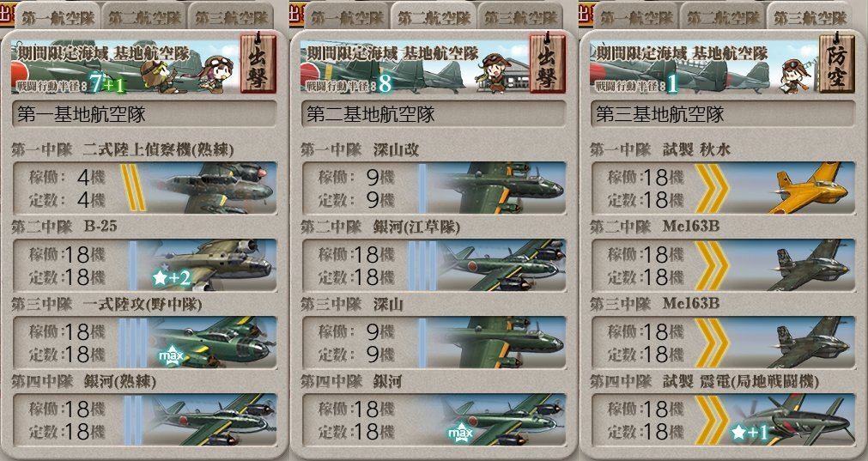Screen dimensions: 868x461
Task: Open the 銀河(熟練) fourth squadron slot
Action: point(144,420)
